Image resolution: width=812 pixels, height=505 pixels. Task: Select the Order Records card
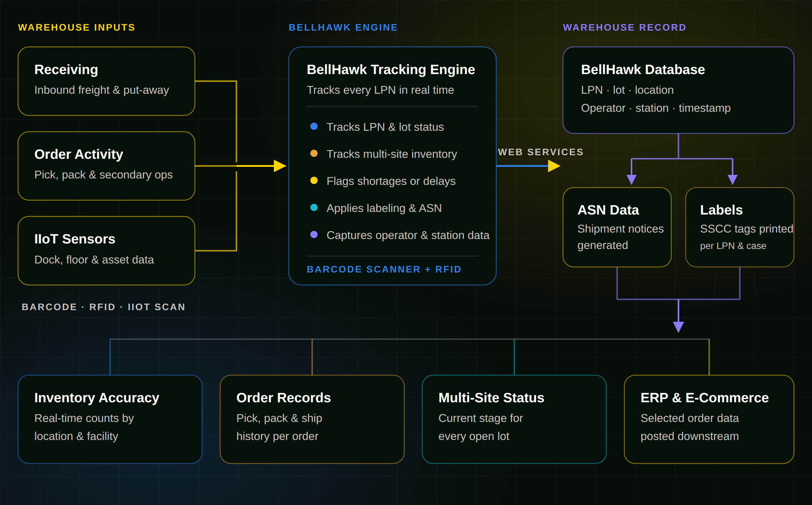312,419
